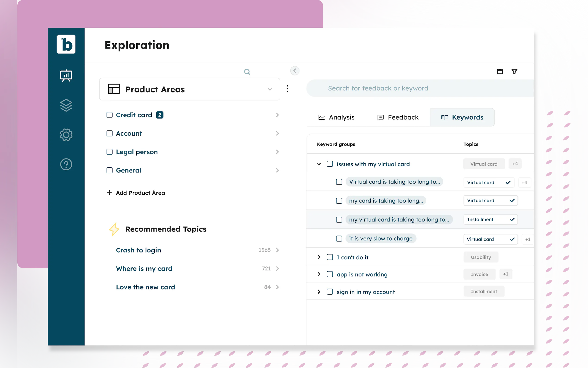Open the 'Crash to login' recommended topic
This screenshot has height=368, width=588.
(138, 250)
